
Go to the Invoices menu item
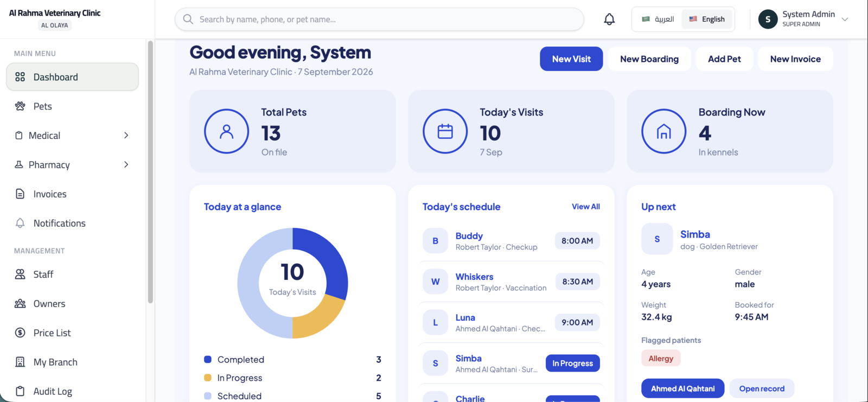click(x=73, y=194)
